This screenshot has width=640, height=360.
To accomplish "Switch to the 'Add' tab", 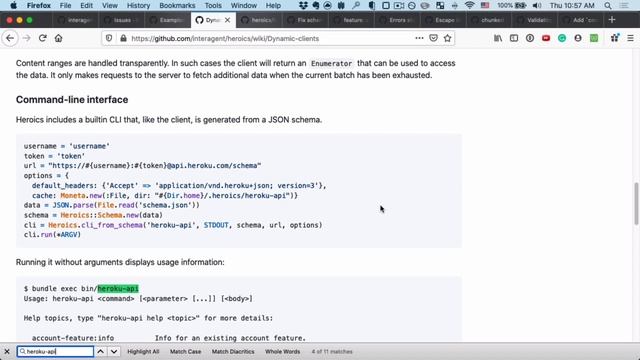I will [582, 20].
